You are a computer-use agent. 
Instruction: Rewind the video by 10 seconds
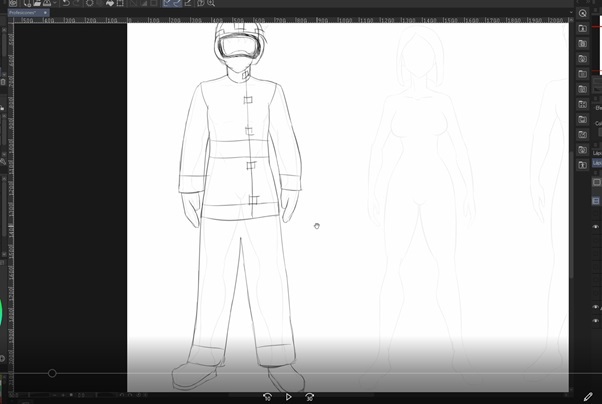[268, 397]
